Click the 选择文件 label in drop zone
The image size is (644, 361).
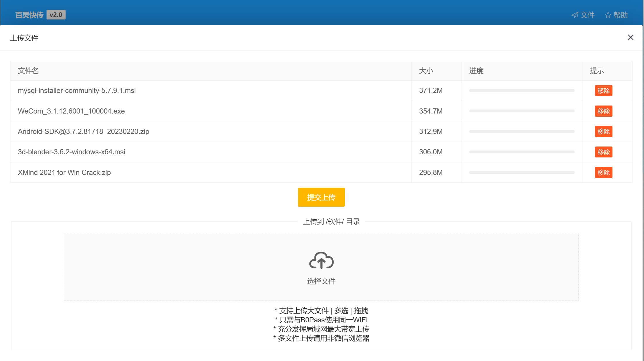click(x=321, y=281)
